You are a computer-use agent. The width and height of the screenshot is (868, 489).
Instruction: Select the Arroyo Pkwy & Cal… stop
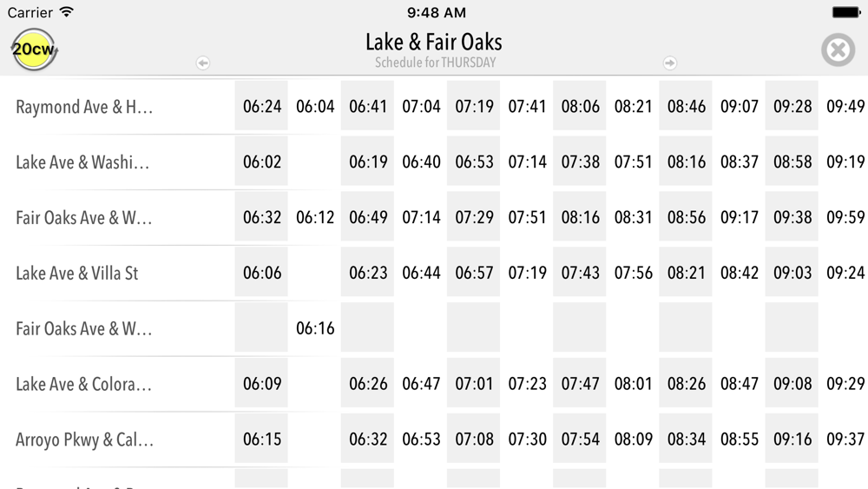coord(84,439)
